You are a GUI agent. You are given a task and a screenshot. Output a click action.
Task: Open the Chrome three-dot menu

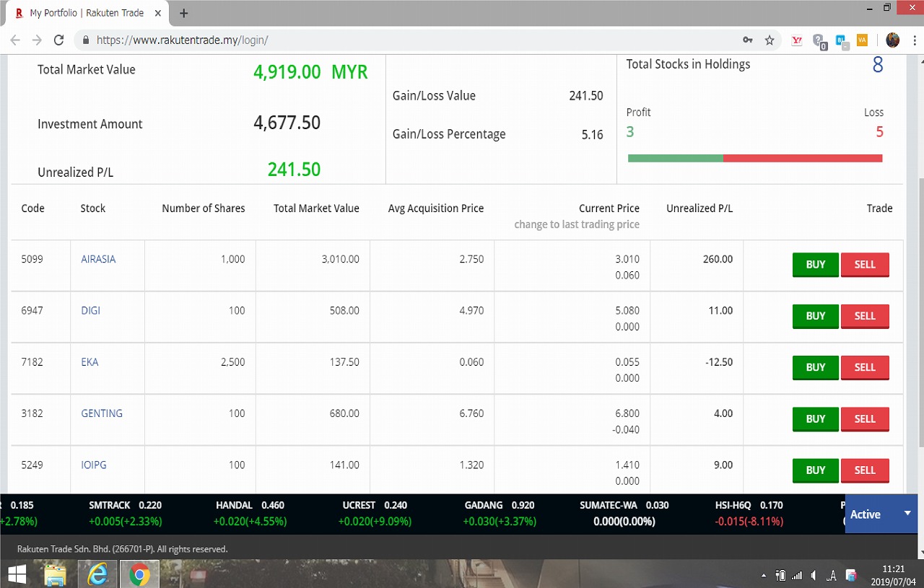pos(912,40)
